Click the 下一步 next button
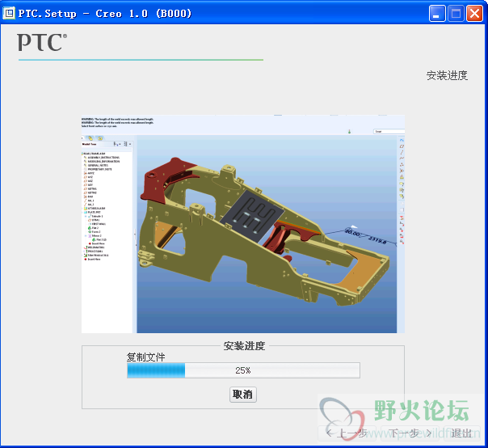The width and height of the screenshot is (488, 448). click(x=410, y=433)
